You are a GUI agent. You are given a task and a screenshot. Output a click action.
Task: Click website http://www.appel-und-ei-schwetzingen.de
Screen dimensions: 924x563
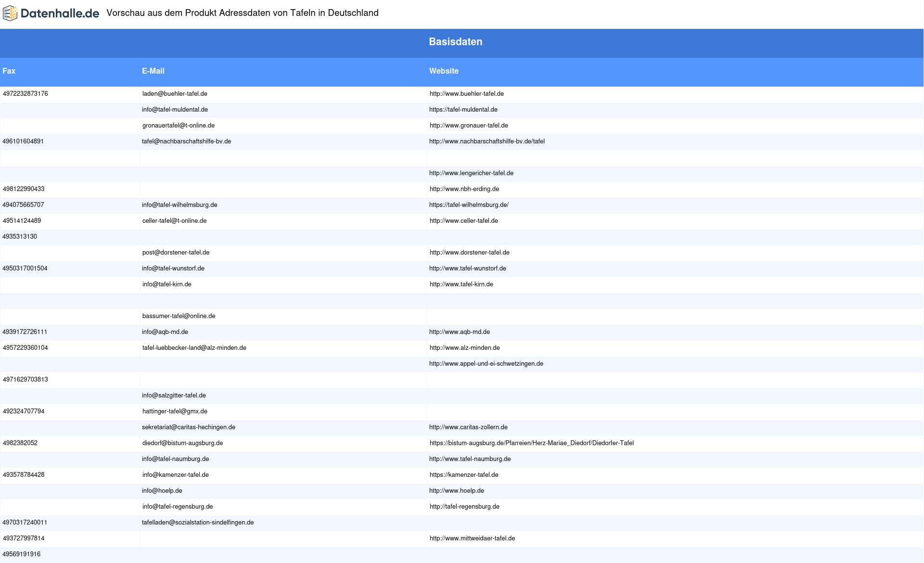pos(486,364)
